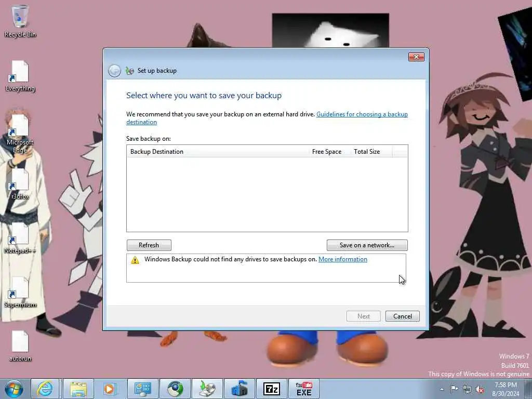Screen dimensions: 532x399
Task: Open the blue-green globe browser taskbar icon
Action: [x=175, y=389]
